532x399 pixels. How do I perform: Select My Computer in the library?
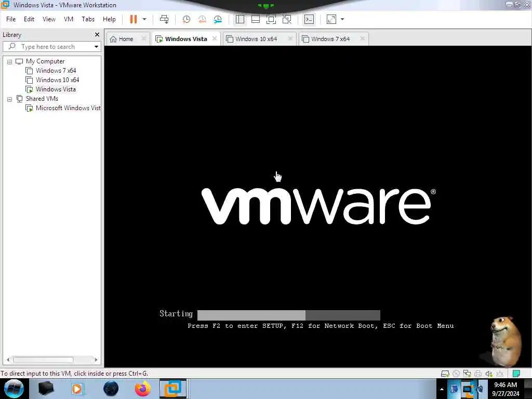[x=45, y=61]
